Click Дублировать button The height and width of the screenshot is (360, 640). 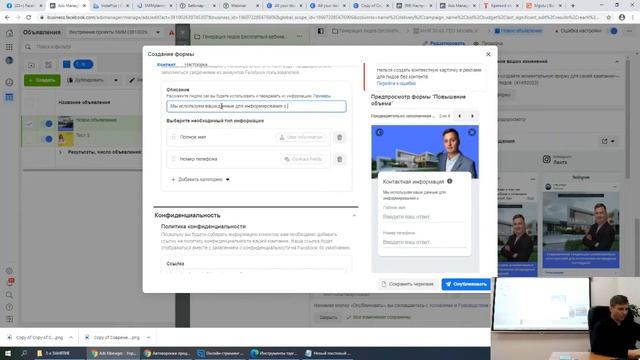[85, 80]
